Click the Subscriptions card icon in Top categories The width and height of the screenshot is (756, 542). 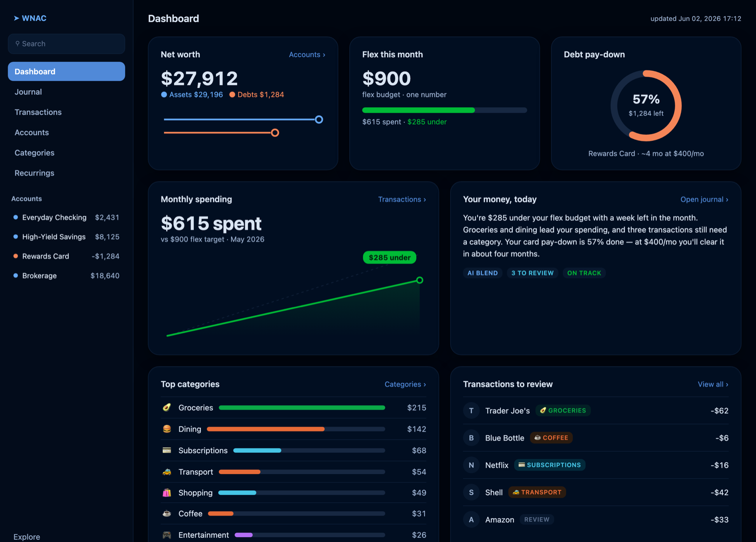click(167, 450)
